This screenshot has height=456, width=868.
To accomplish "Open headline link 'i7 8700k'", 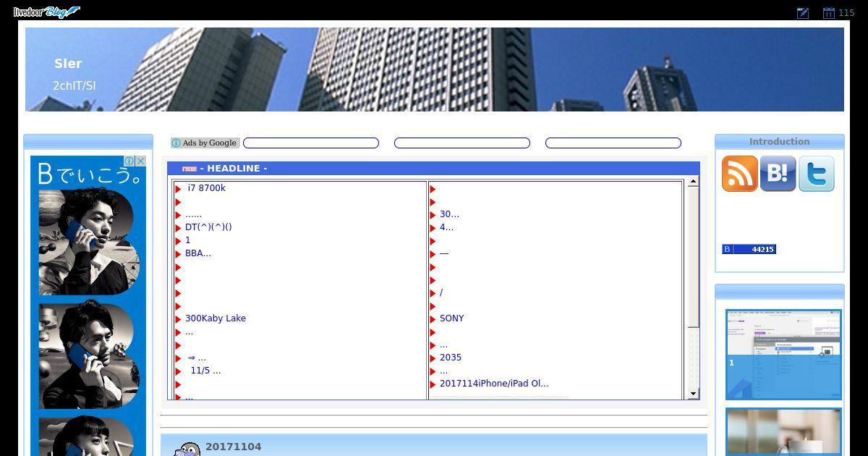I will pos(206,188).
